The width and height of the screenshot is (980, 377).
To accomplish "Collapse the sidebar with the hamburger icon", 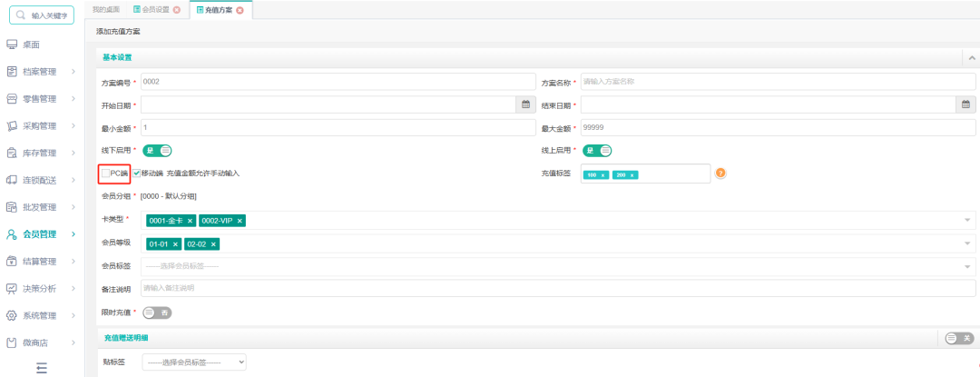I will coord(41,368).
